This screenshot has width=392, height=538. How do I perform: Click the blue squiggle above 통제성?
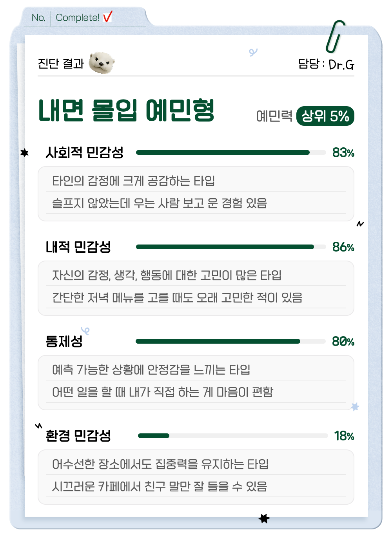tap(85, 331)
